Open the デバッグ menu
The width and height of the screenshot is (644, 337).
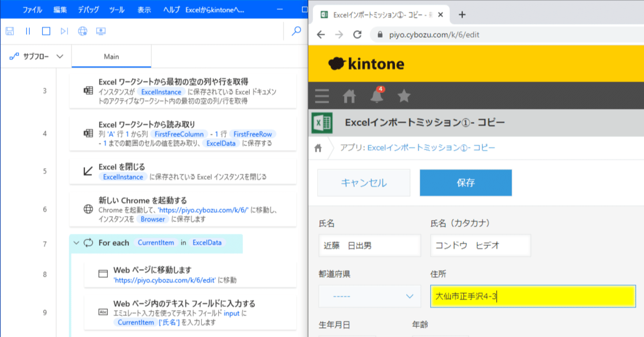click(89, 9)
